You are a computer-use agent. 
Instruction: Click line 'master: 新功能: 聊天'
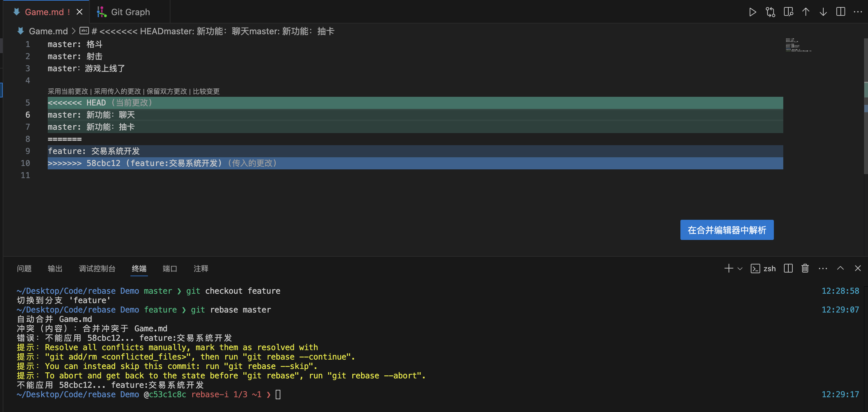click(x=415, y=115)
